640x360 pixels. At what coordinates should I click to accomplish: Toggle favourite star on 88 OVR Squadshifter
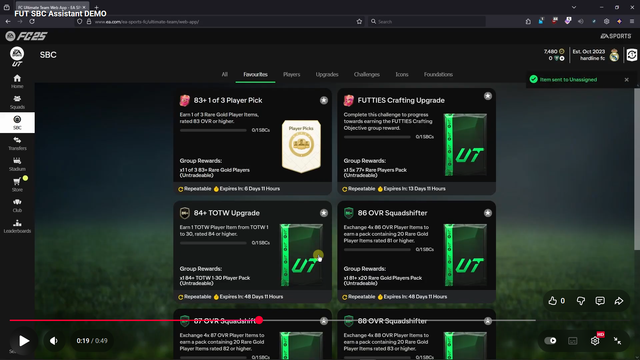[488, 321]
